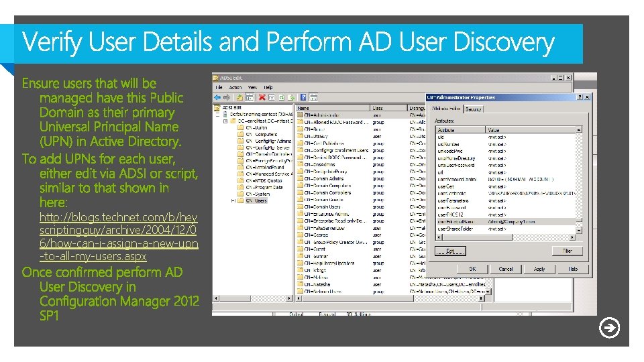
Task: Click the blue Help toolbar icon
Action: [303, 97]
